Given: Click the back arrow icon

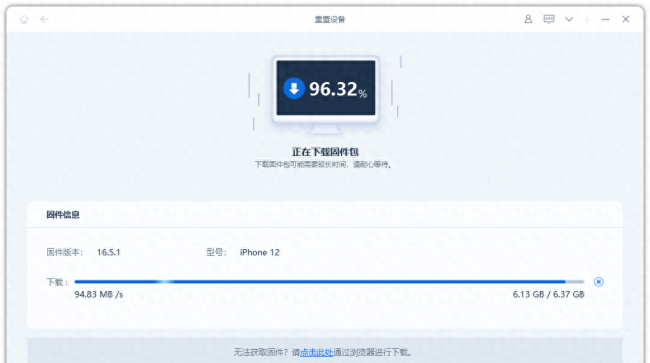Looking at the screenshot, I should click(44, 19).
